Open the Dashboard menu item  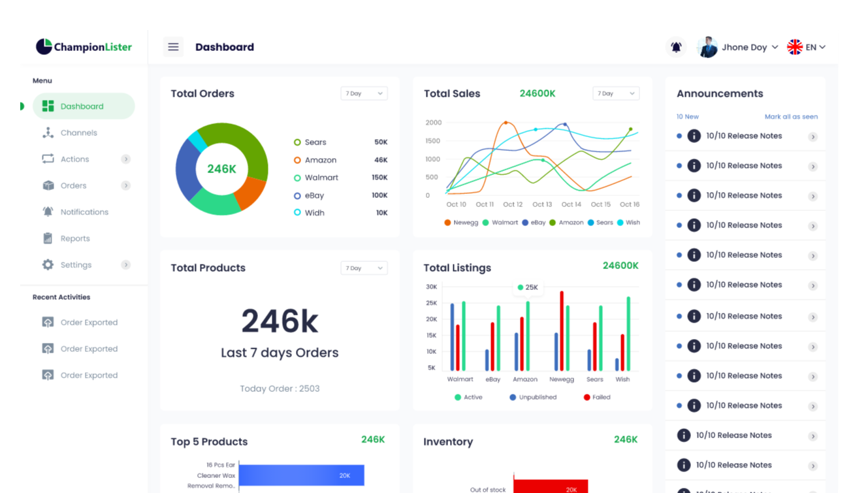[x=84, y=106]
